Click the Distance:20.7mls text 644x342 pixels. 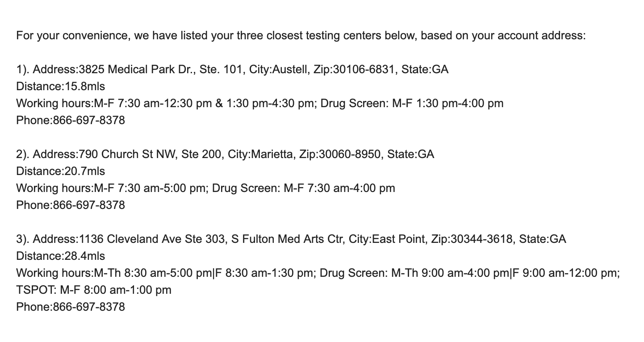click(61, 171)
